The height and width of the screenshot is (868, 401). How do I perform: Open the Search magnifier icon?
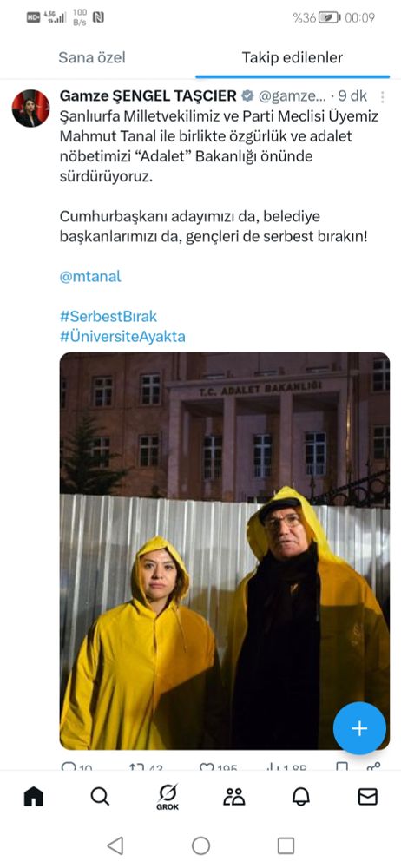tap(100, 797)
